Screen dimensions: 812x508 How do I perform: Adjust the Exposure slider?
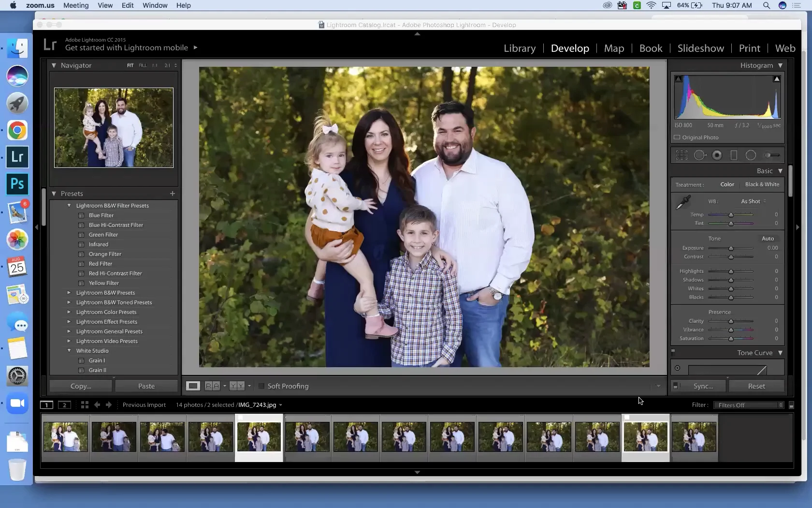731,248
